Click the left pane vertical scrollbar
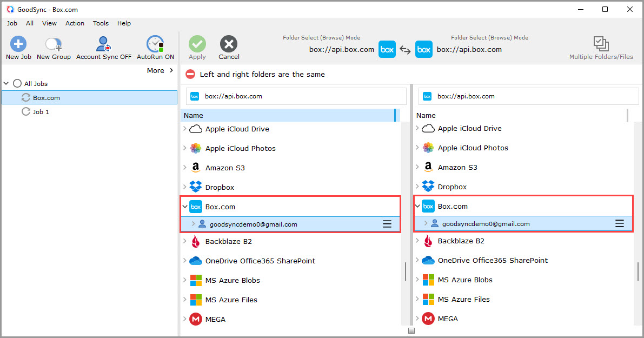This screenshot has width=644, height=338. point(406,271)
